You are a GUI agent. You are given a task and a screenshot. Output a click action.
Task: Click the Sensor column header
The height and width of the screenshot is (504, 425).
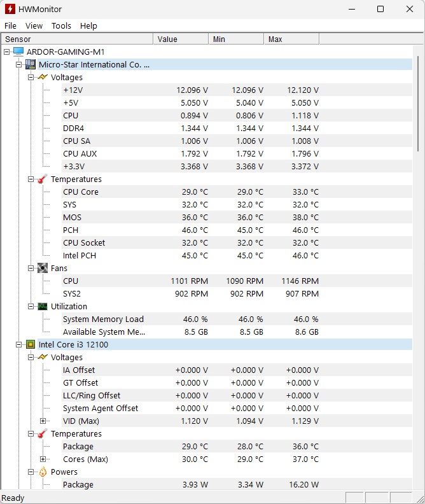[77, 39]
